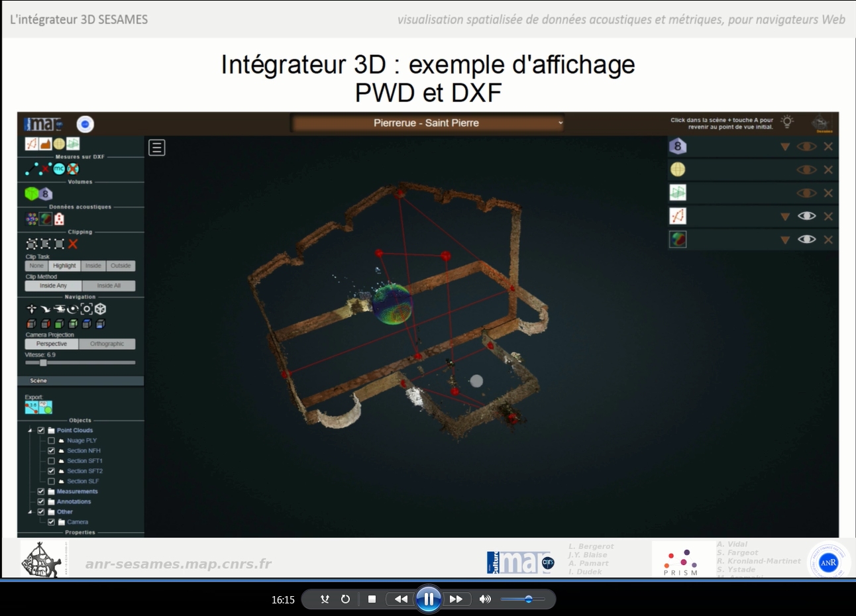Hide the red DXF layer via its eye icon
Image resolution: width=856 pixels, height=616 pixels.
(806, 216)
